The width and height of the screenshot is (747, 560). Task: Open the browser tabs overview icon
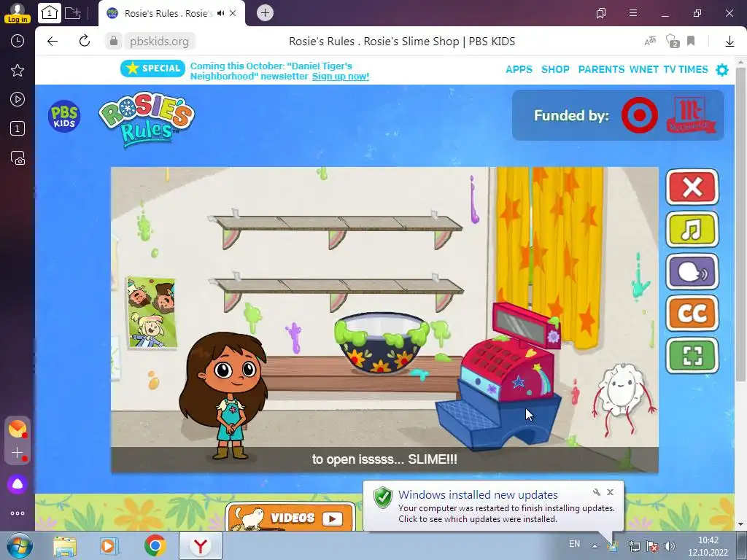click(x=601, y=13)
